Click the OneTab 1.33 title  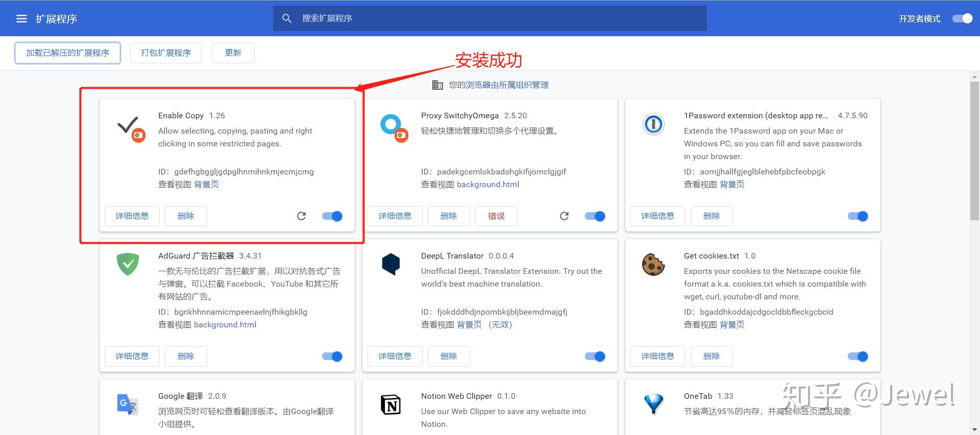pyautogui.click(x=708, y=396)
